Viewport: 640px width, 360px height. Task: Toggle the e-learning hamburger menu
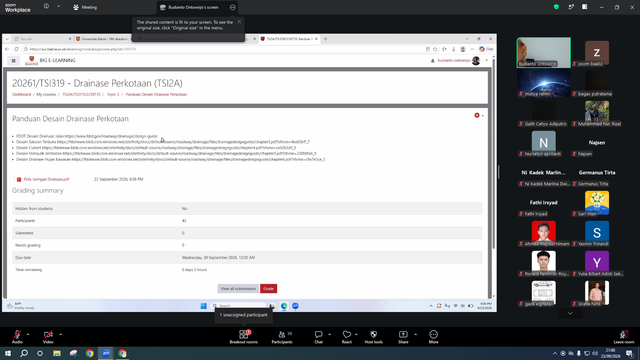tap(13, 61)
